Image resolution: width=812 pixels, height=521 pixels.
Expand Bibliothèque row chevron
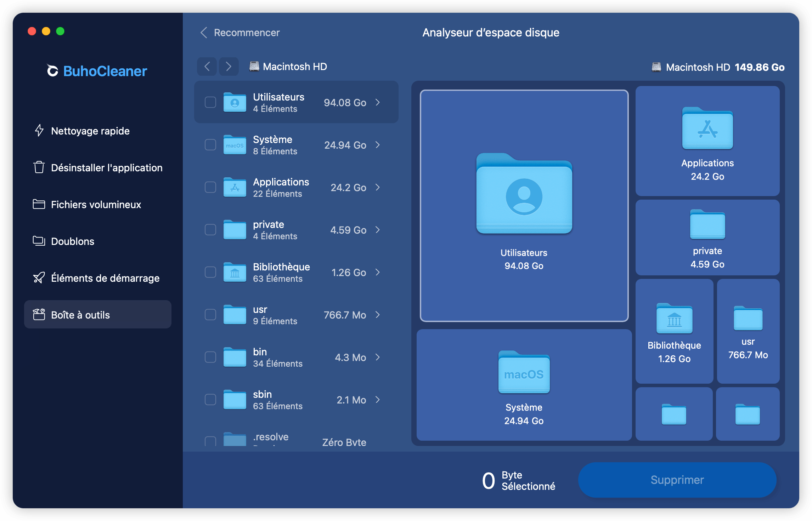(378, 272)
